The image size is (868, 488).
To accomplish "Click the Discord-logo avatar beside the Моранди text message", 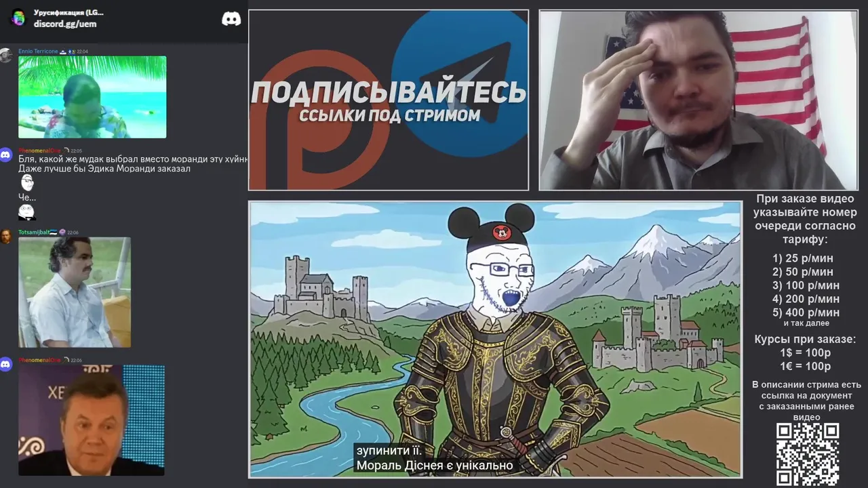I will (x=6, y=155).
